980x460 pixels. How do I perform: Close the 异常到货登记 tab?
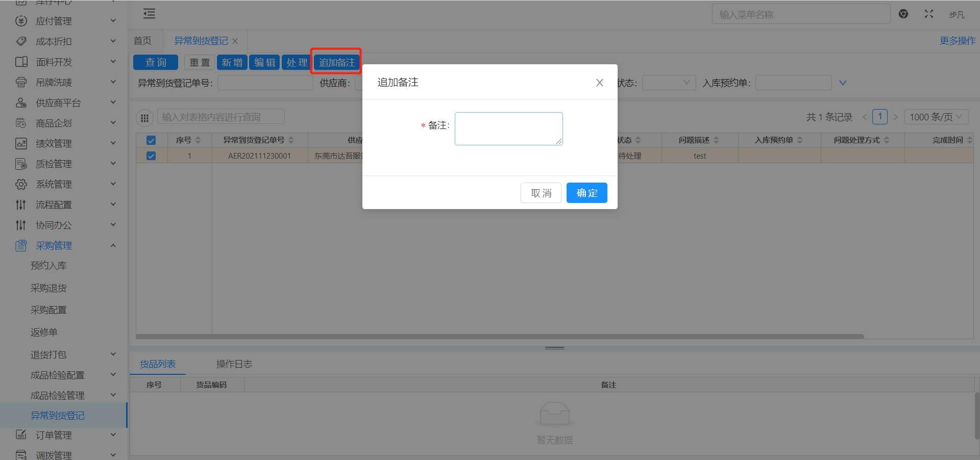pyautogui.click(x=235, y=41)
